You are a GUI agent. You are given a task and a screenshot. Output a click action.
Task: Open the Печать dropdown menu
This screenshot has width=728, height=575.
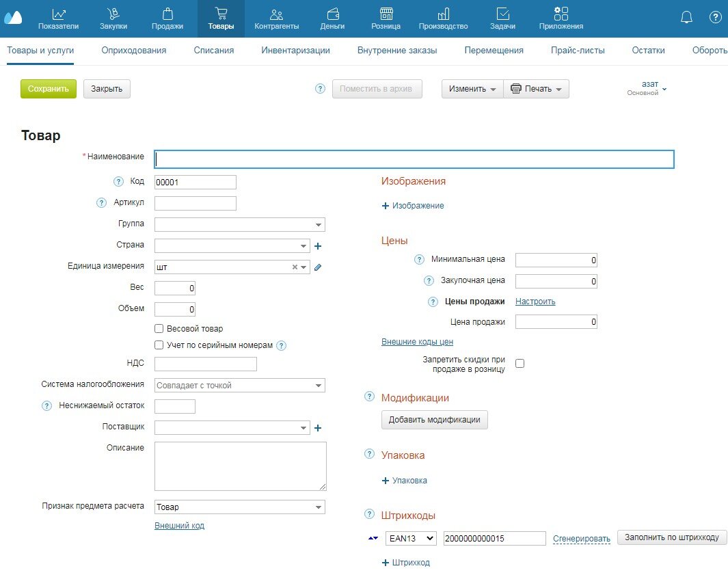coord(536,89)
